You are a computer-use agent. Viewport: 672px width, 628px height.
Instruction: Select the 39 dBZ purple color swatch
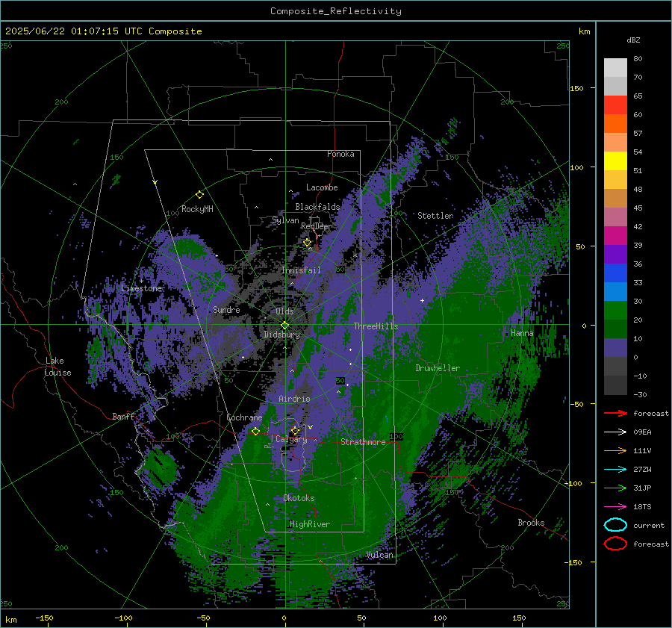point(615,254)
